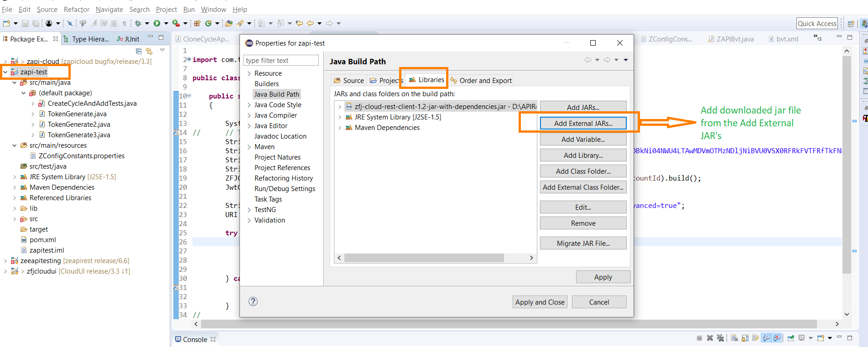Click the Debug bug icon in toolbar
This screenshot has width=868, height=347.
[138, 23]
